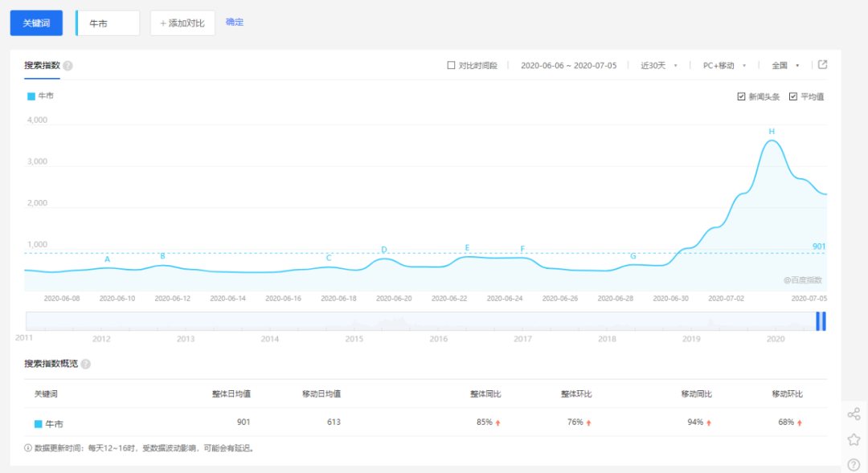Open the 全国 region dropdown
The width and height of the screenshot is (868, 473).
coord(784,66)
